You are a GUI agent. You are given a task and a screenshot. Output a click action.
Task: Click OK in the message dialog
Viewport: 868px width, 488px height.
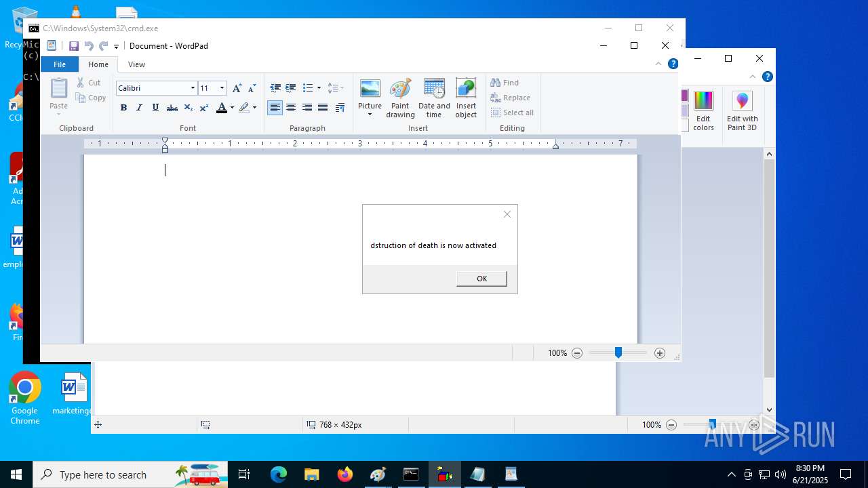481,279
